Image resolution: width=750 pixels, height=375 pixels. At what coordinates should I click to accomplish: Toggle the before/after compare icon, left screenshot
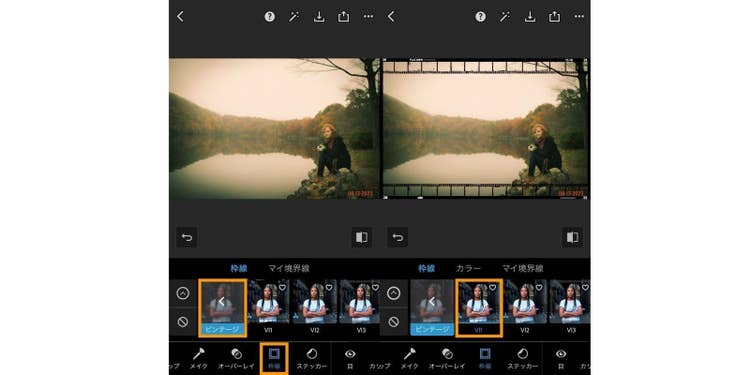coord(362,237)
